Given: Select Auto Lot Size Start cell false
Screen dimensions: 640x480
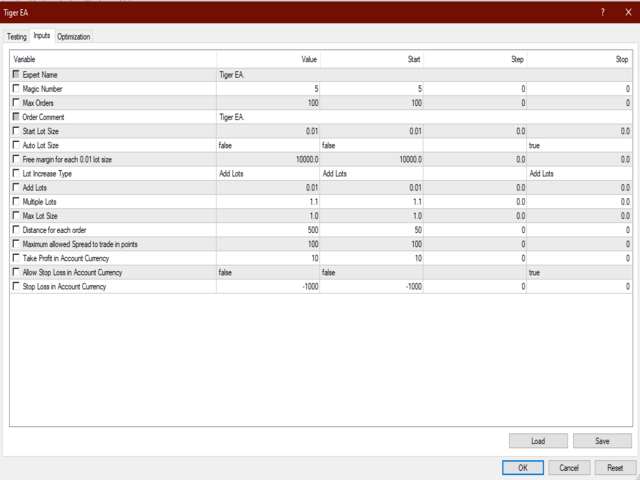Looking at the screenshot, I should pos(371,145).
